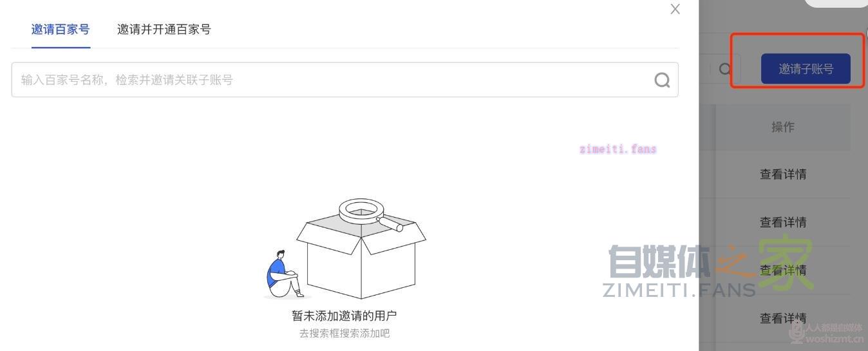Select the 操作 column header
The height and width of the screenshot is (351, 868).
[x=783, y=127]
